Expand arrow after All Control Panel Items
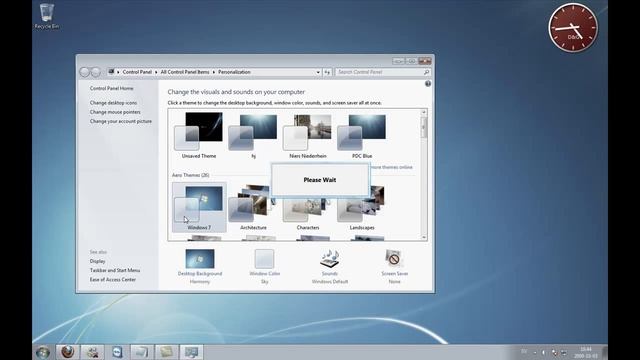 click(213, 72)
